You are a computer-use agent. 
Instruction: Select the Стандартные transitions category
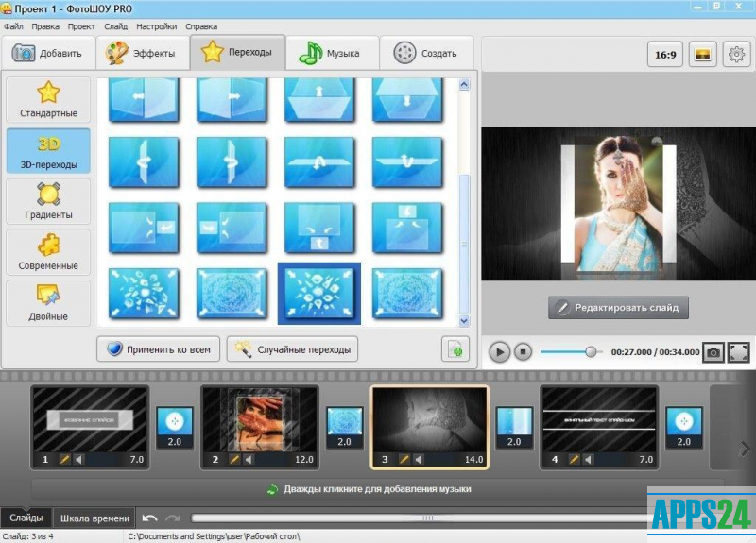coord(48,101)
